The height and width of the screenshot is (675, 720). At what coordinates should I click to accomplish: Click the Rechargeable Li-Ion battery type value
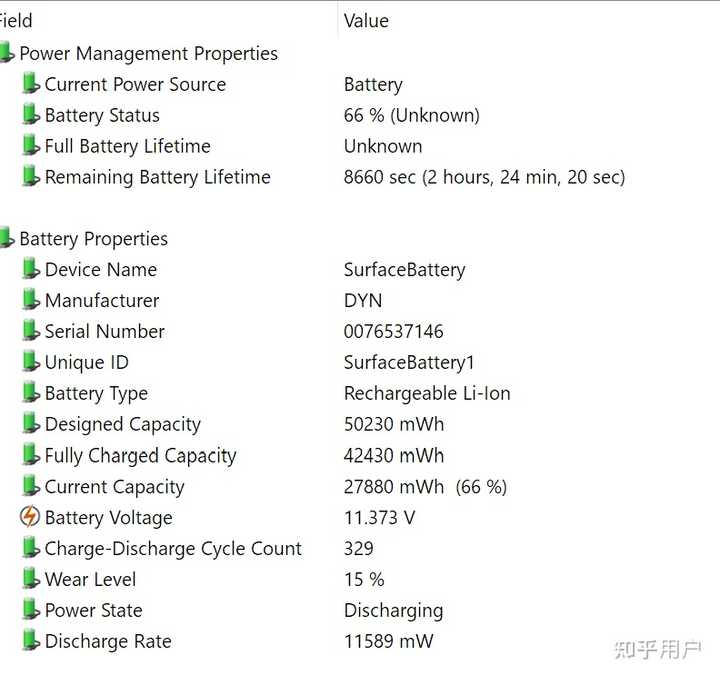427,394
